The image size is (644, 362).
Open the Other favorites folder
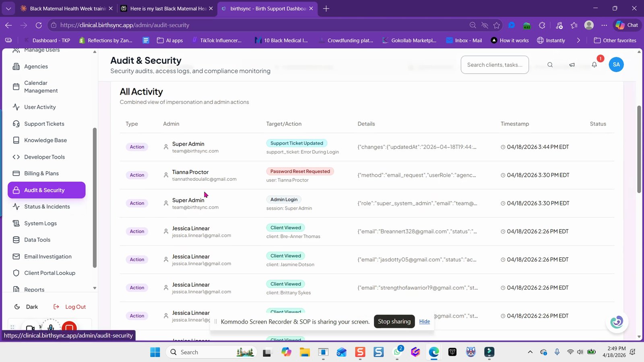tap(615, 40)
